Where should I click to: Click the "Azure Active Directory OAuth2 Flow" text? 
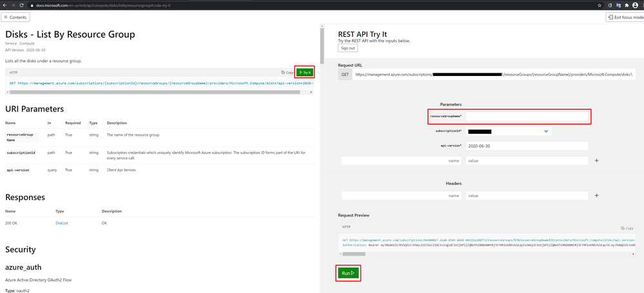pyautogui.click(x=39, y=280)
